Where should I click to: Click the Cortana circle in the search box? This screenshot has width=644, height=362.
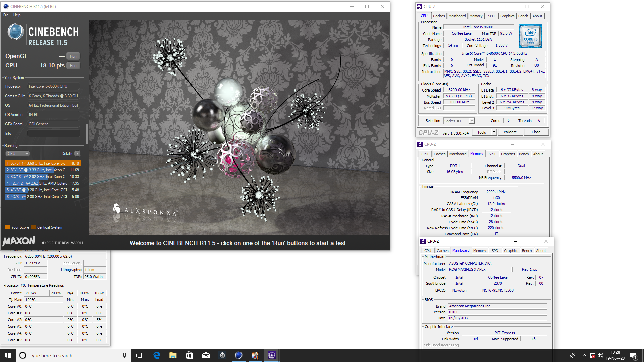click(23, 355)
